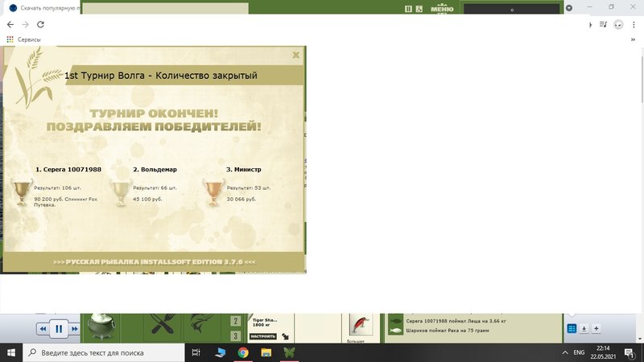The image size is (644, 362).
Task: Click the '45 100 руб.' prize text
Action: point(147,199)
